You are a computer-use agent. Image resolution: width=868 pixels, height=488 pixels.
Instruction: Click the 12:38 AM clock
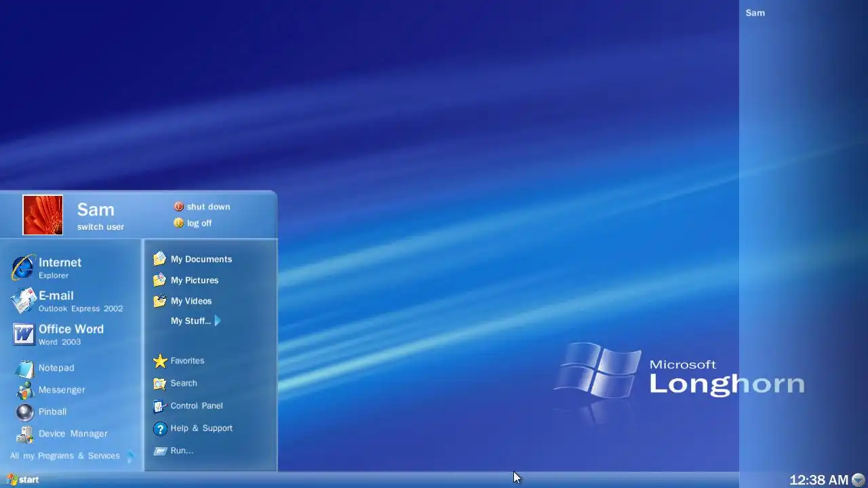(819, 480)
